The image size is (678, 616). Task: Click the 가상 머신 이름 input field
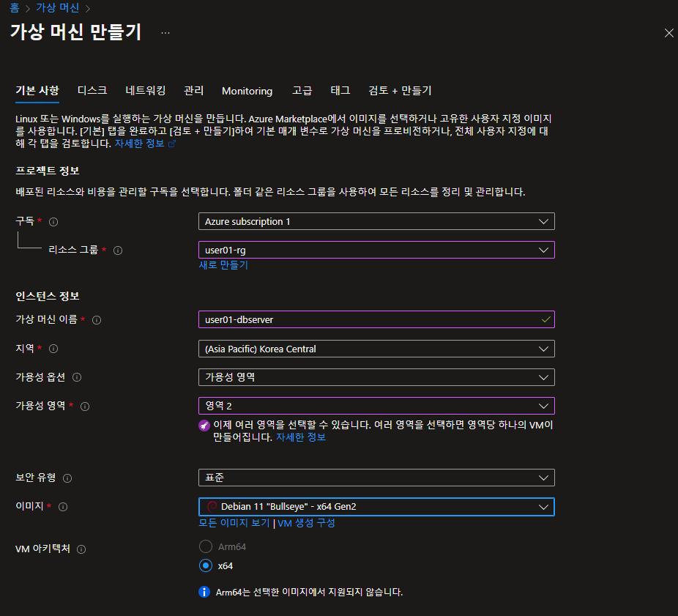(x=376, y=319)
